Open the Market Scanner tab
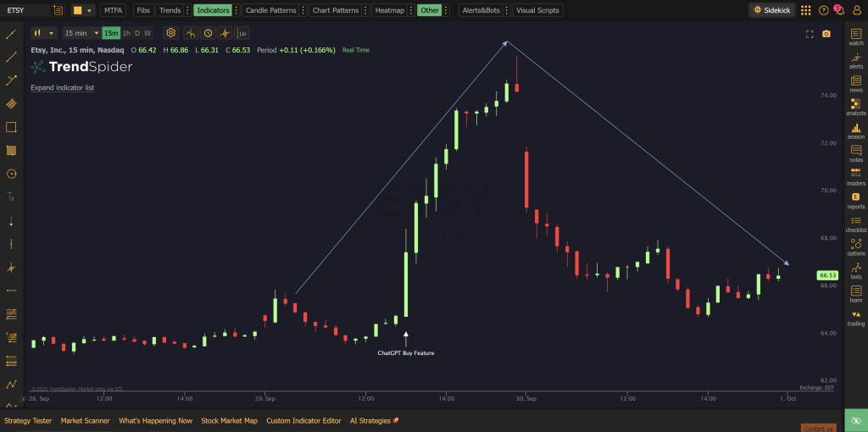The height and width of the screenshot is (432, 868). [86, 421]
